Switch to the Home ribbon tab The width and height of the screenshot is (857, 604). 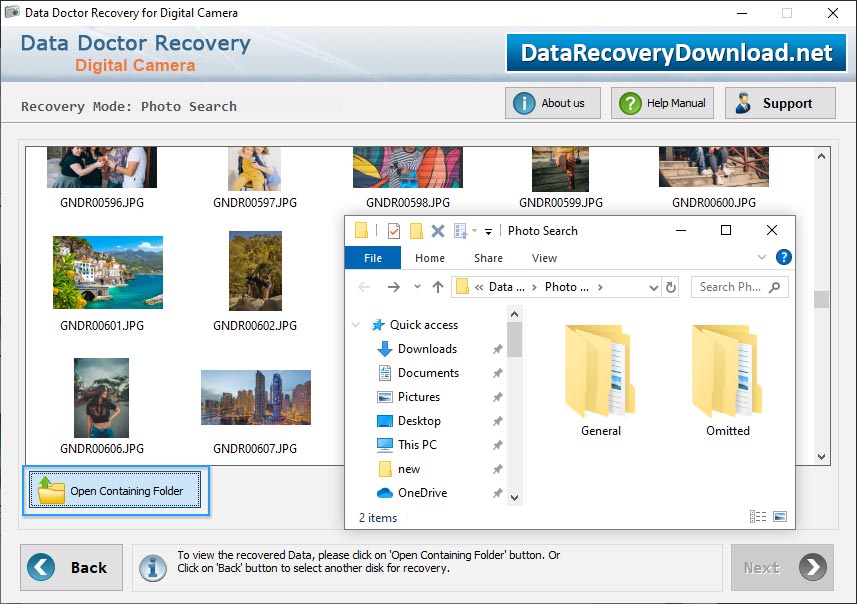point(430,258)
